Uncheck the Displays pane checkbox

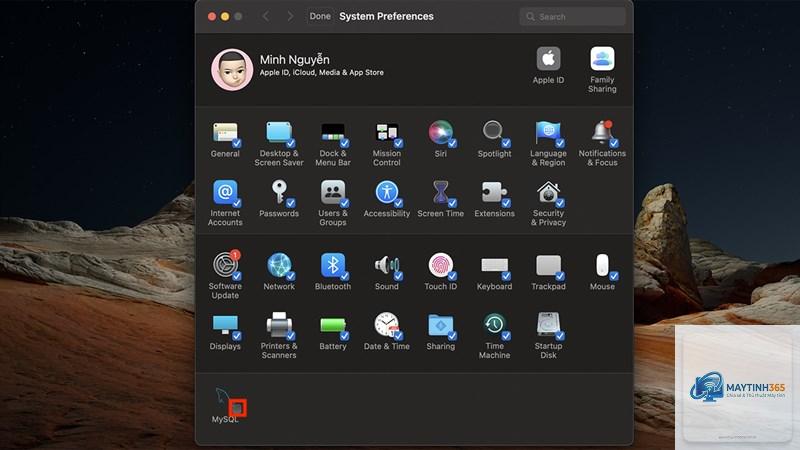(x=237, y=336)
